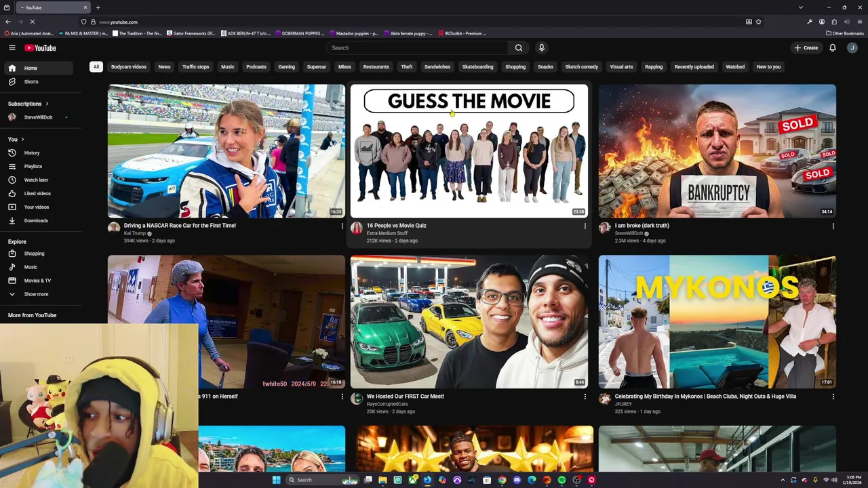Viewport: 868px width, 488px height.
Task: Click the YouTube logo
Action: tap(40, 48)
